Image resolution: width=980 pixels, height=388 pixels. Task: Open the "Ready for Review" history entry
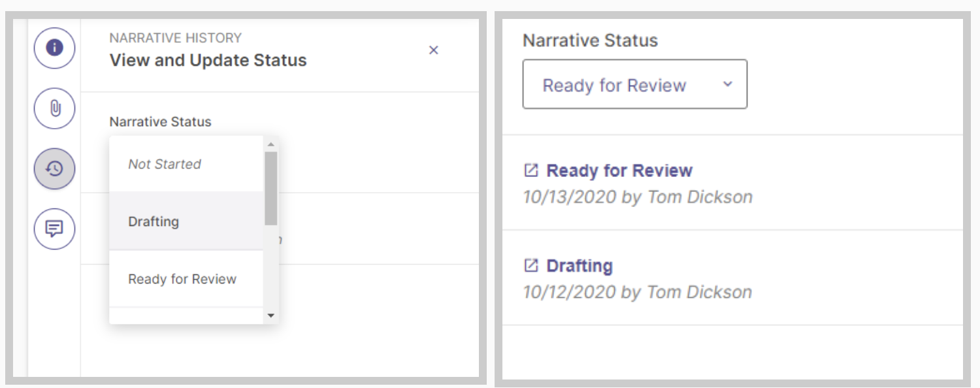619,170
